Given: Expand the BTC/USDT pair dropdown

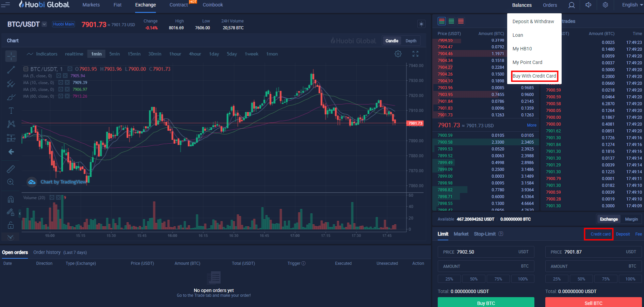Looking at the screenshot, I should (x=44, y=24).
